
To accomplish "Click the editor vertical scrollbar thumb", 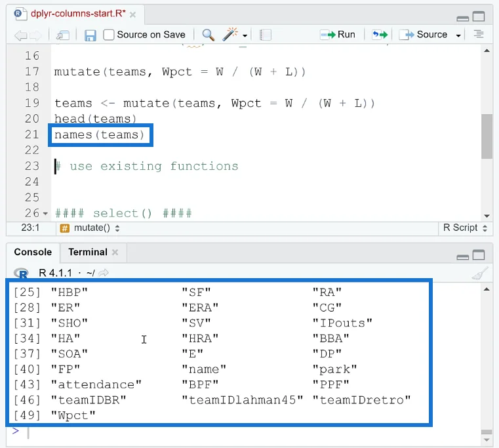I will pyautogui.click(x=487, y=136).
